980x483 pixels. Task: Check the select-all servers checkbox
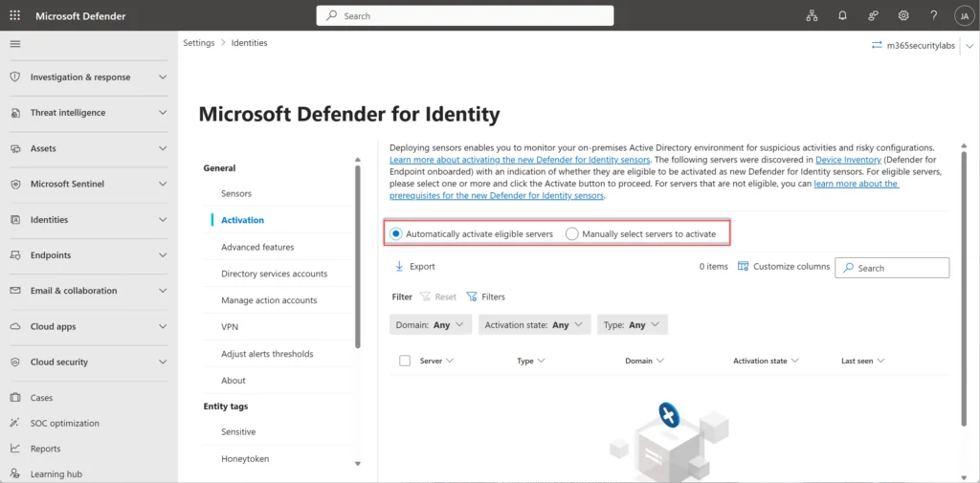coord(405,361)
